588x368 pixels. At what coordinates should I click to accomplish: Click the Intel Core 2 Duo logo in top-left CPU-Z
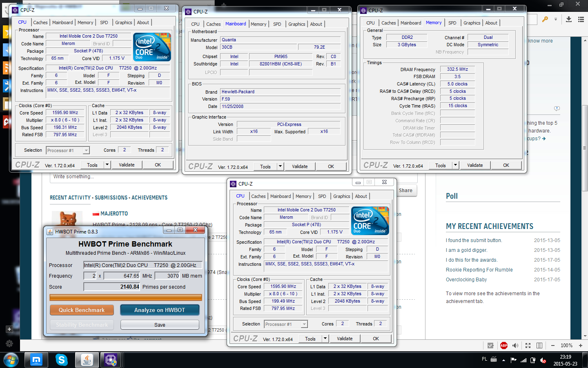[152, 47]
